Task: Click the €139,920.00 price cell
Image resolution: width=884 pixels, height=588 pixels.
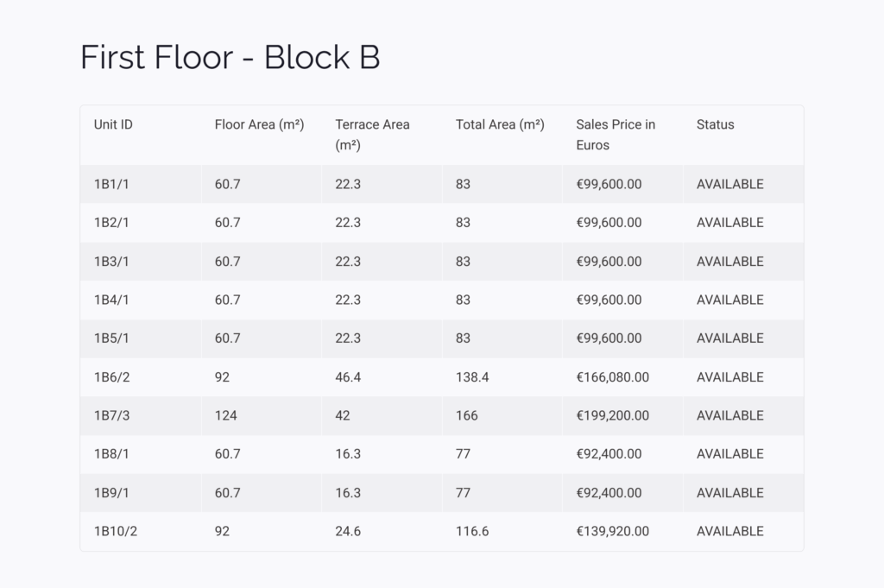Action: [x=612, y=531]
